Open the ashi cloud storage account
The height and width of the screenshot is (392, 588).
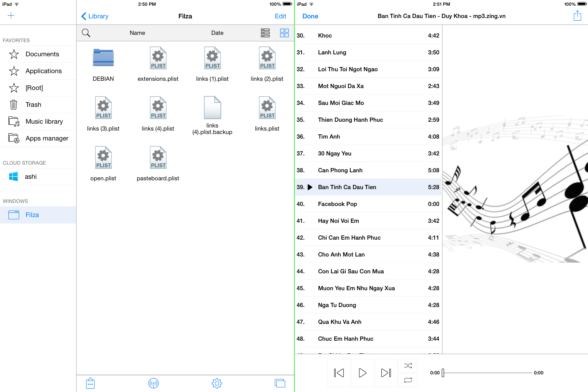(30, 176)
